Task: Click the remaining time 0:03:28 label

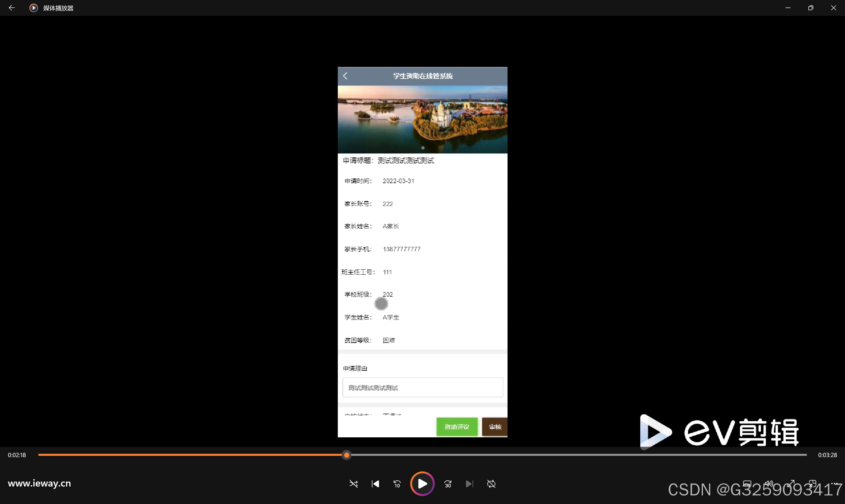Action: click(x=827, y=455)
